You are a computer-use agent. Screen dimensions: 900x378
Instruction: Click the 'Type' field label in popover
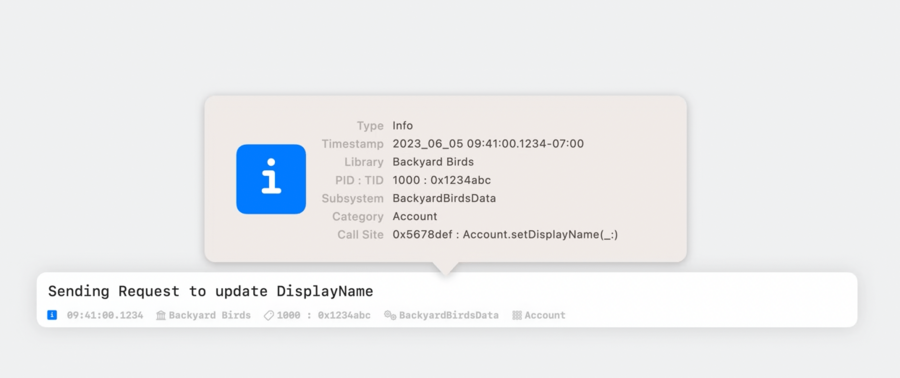pos(370,126)
